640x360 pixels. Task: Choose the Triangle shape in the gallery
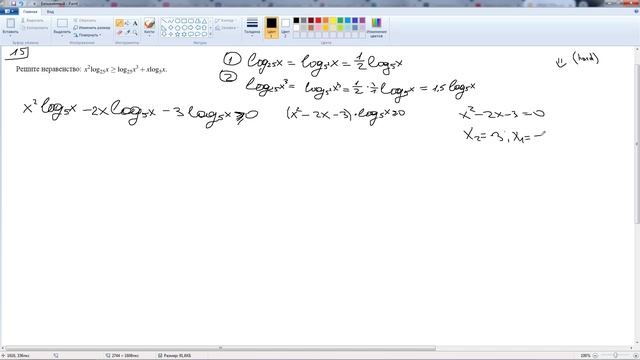(x=204, y=21)
